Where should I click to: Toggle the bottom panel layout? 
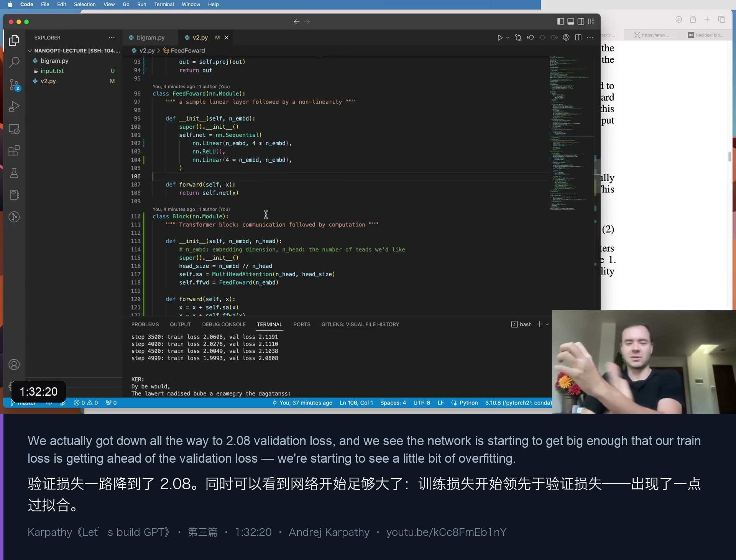click(x=571, y=21)
